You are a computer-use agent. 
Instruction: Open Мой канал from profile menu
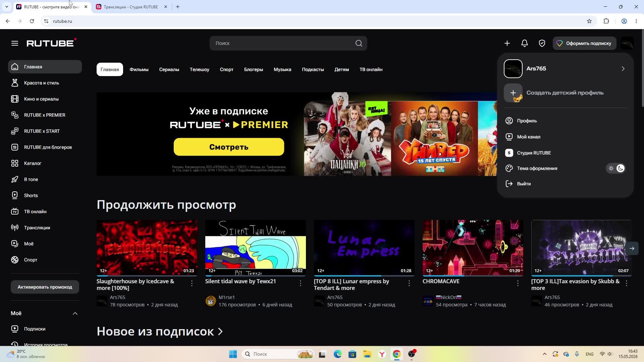[x=565, y=137]
